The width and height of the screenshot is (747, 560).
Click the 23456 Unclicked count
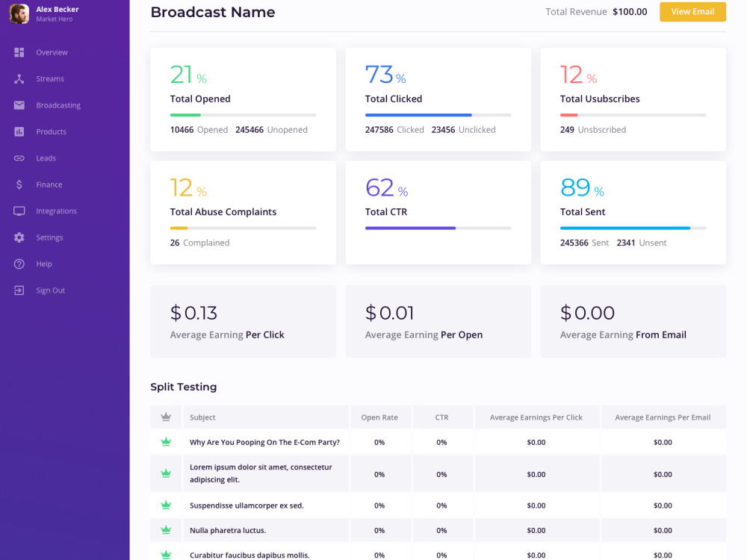pyautogui.click(x=464, y=129)
